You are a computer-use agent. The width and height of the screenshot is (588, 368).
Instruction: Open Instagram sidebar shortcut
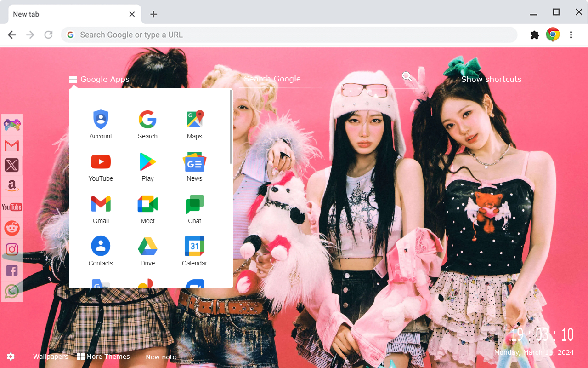(x=12, y=249)
